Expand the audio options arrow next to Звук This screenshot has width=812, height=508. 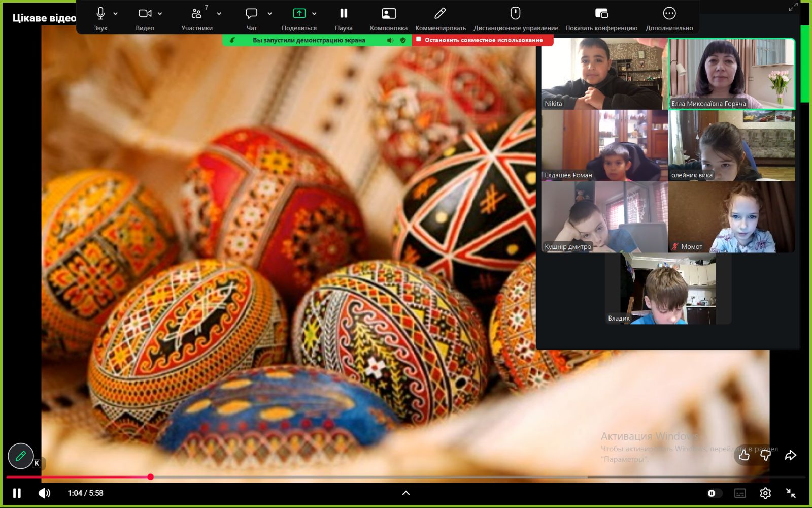(x=116, y=14)
